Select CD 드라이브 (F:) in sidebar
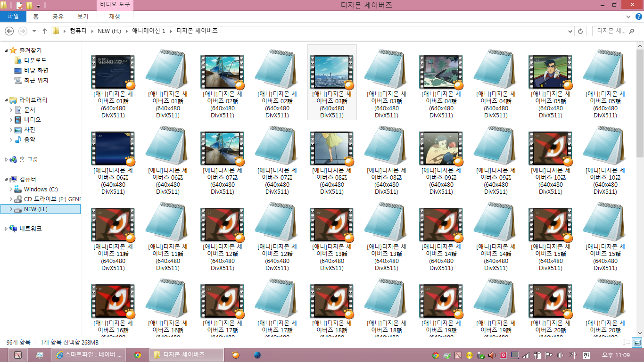Image resolution: width=644 pixels, height=362 pixels. (52, 199)
